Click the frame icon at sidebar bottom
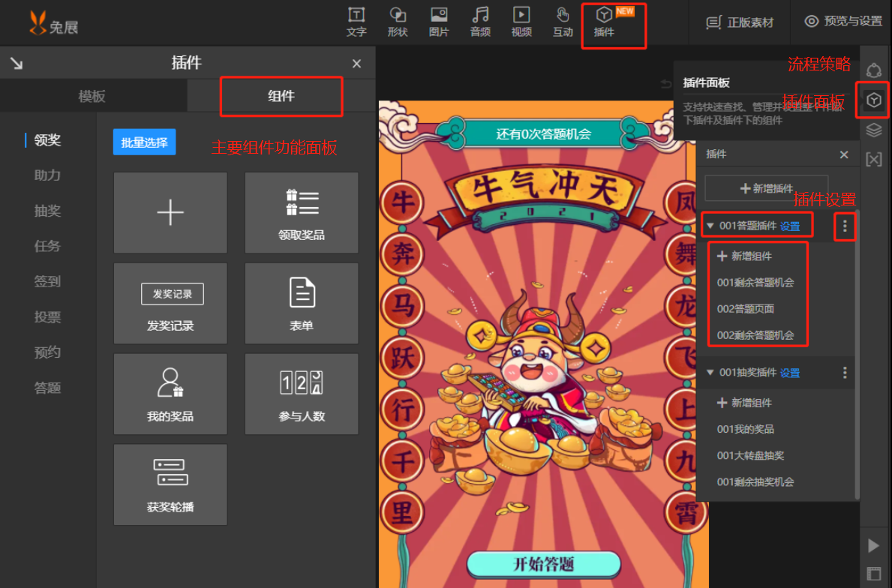The width and height of the screenshot is (892, 588). pos(874,573)
